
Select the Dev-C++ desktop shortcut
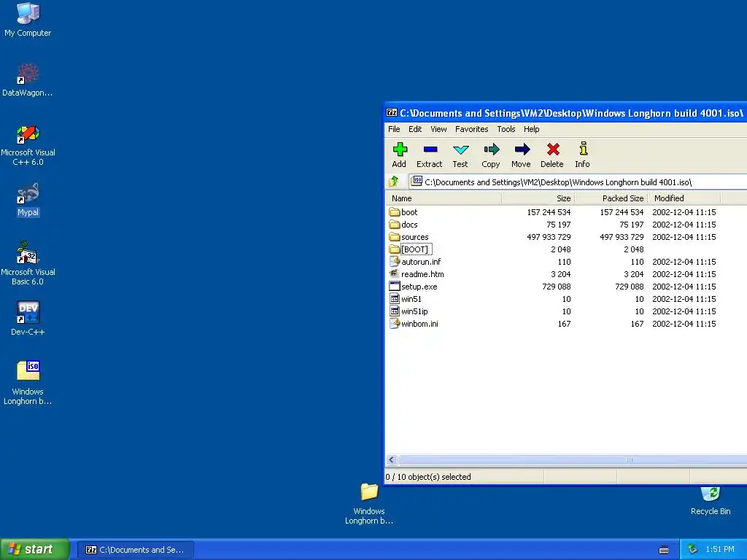[x=28, y=319]
